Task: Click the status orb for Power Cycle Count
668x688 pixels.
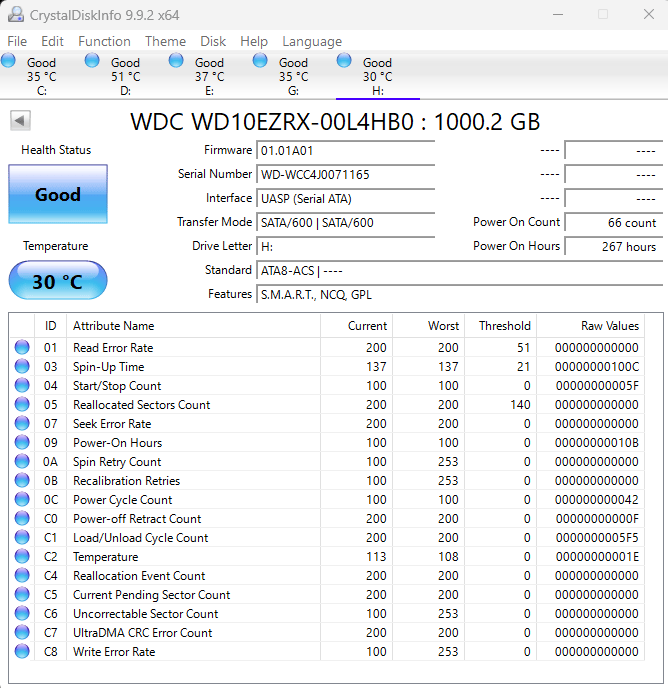Action: click(22, 499)
